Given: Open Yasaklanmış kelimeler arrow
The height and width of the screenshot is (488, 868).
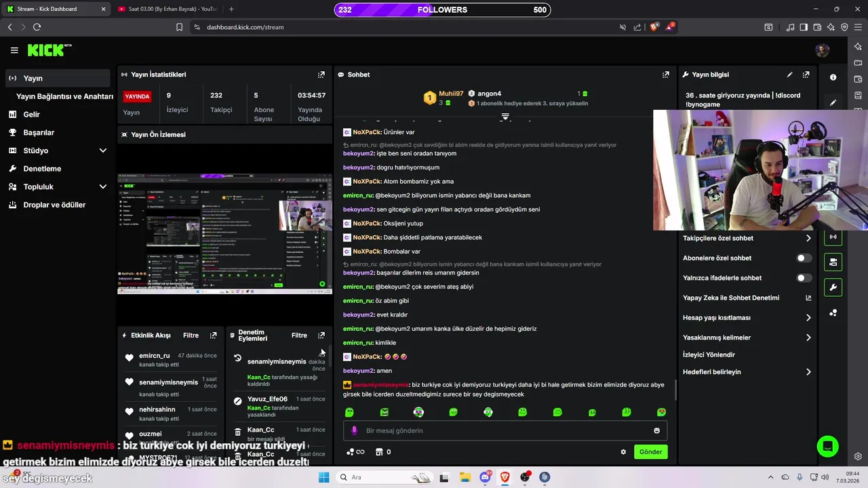Looking at the screenshot, I should pos(808,338).
